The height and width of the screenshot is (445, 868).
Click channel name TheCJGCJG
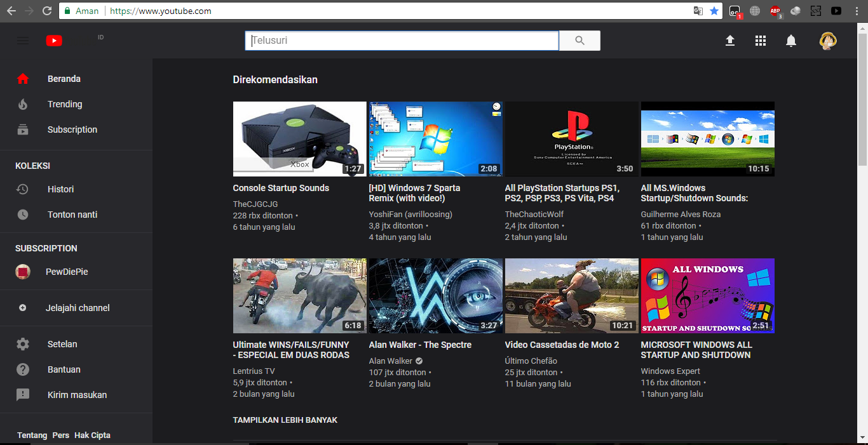tap(255, 204)
